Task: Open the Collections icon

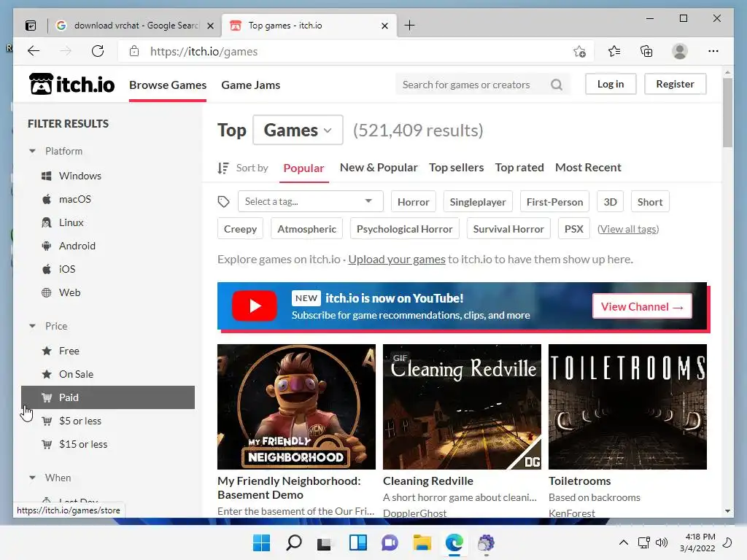Action: pyautogui.click(x=646, y=51)
